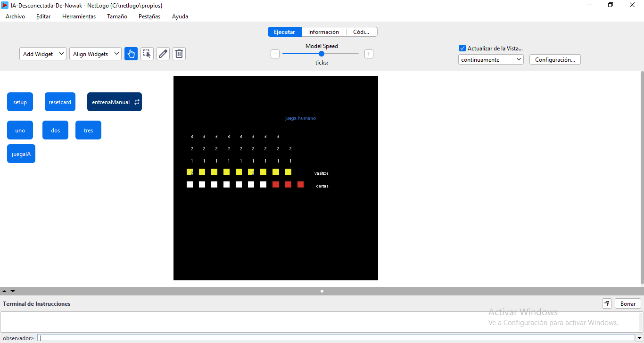Select the Interact hand tool
This screenshot has height=343, width=644.
point(131,54)
